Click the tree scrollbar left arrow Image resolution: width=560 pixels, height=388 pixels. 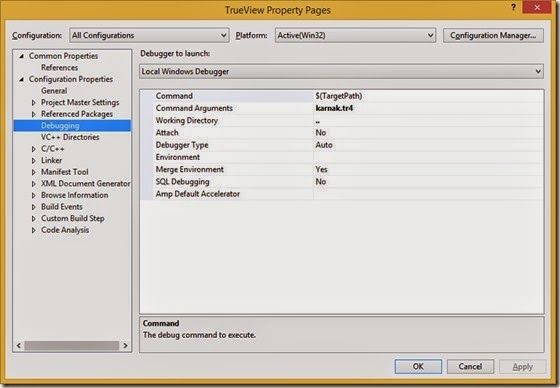(x=19, y=345)
